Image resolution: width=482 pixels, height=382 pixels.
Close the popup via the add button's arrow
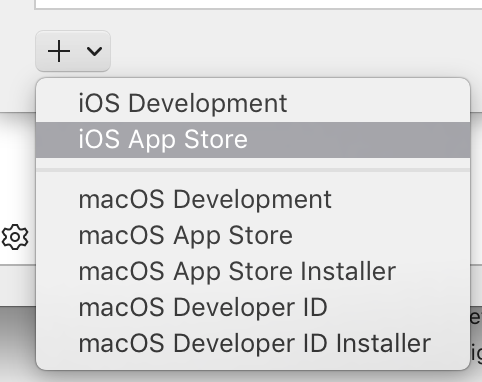(x=94, y=51)
